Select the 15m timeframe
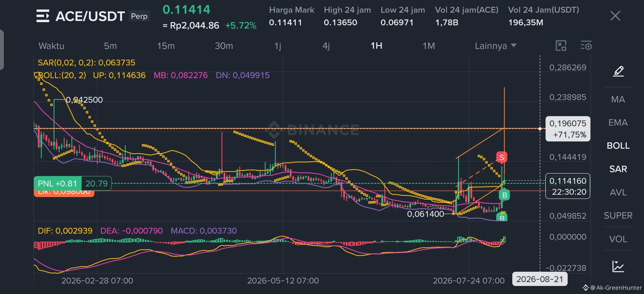Viewport: 644px width, 294px height. coord(166,46)
